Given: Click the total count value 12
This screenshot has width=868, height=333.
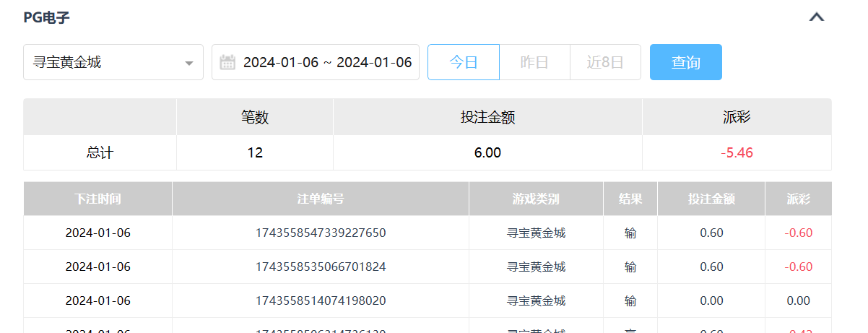Looking at the screenshot, I should [255, 152].
